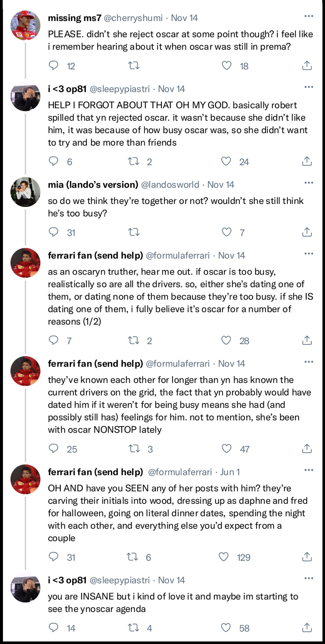Open mia (lando's version) avatar
Screen dimensions: 325x644
(x=25, y=192)
